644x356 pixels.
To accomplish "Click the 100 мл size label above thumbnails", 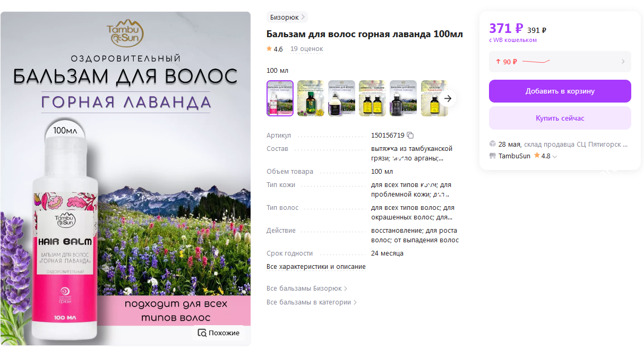I will tap(277, 71).
